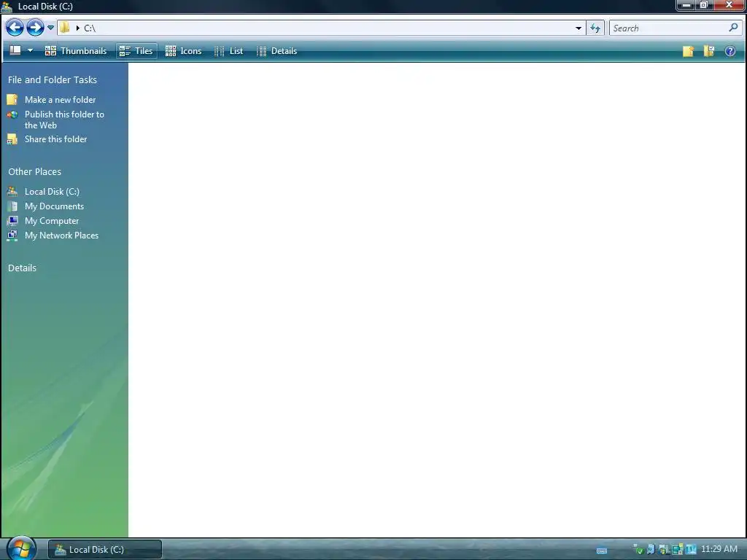
Task: Select Local Disk (C:) taskbar button
Action: (105, 550)
